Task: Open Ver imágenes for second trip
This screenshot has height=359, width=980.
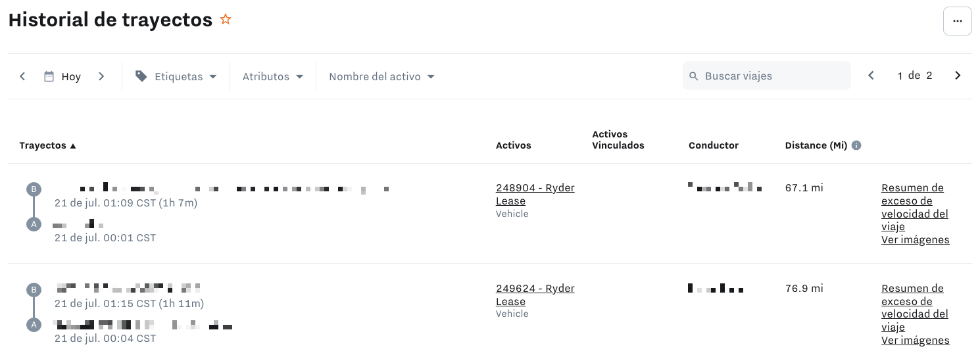Action: point(915,340)
